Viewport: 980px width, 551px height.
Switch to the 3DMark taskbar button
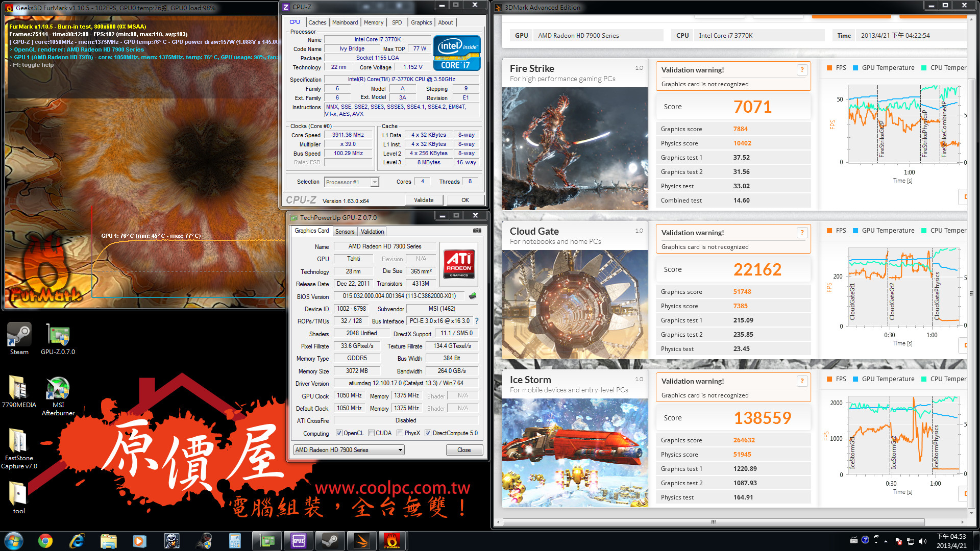[362, 541]
